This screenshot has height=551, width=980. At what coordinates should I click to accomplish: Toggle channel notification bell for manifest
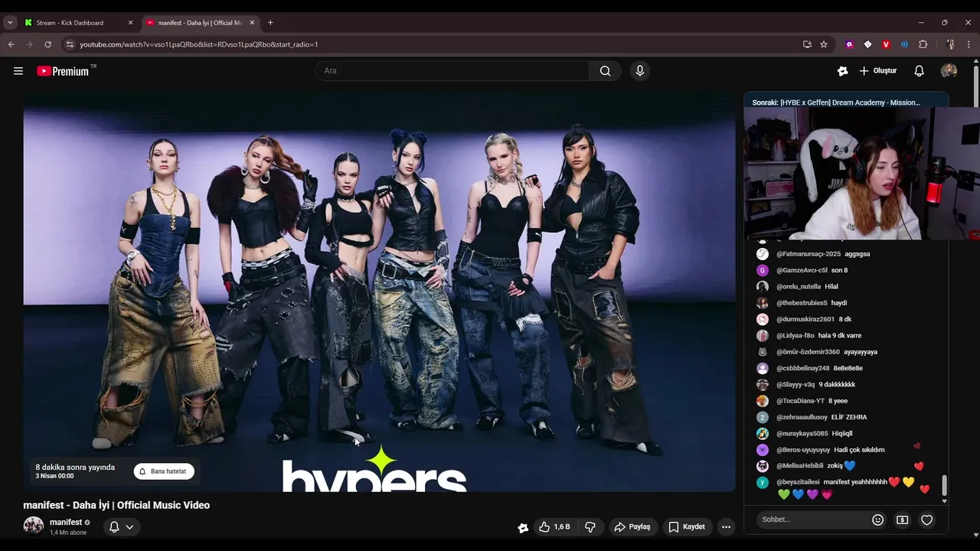pos(114,527)
